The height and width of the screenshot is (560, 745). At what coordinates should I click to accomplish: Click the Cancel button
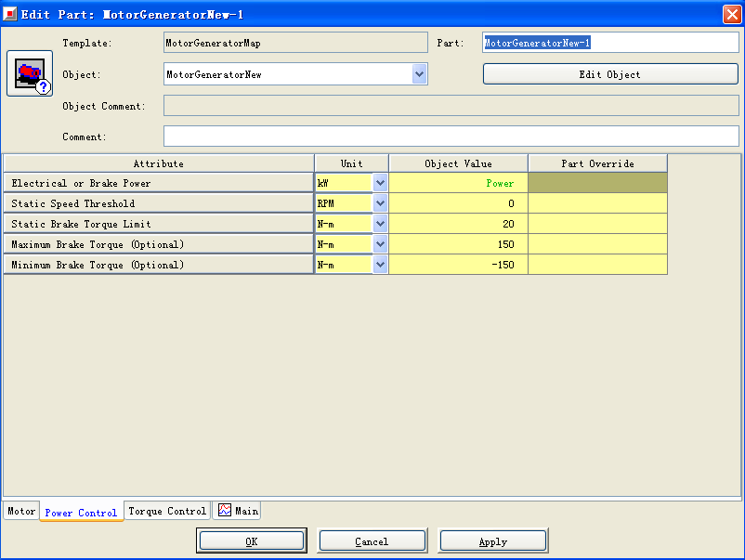pos(372,540)
